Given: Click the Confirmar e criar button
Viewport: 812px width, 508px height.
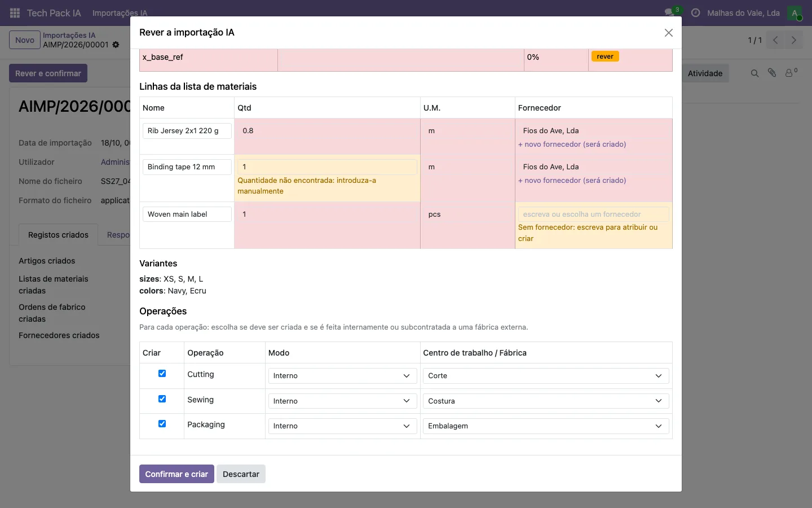Looking at the screenshot, I should (176, 474).
